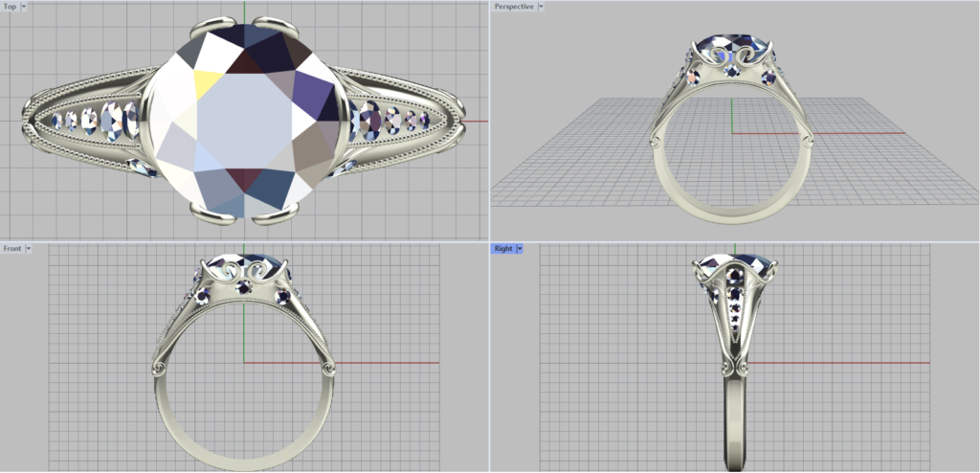Select the Front viewport title label
Screen dimensions: 980x473
pos(11,249)
